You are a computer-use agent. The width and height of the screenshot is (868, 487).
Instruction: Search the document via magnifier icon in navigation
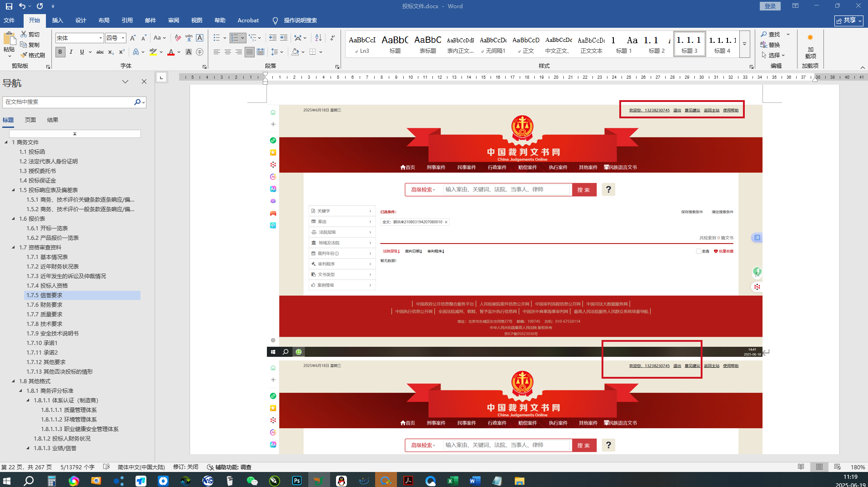(137, 102)
